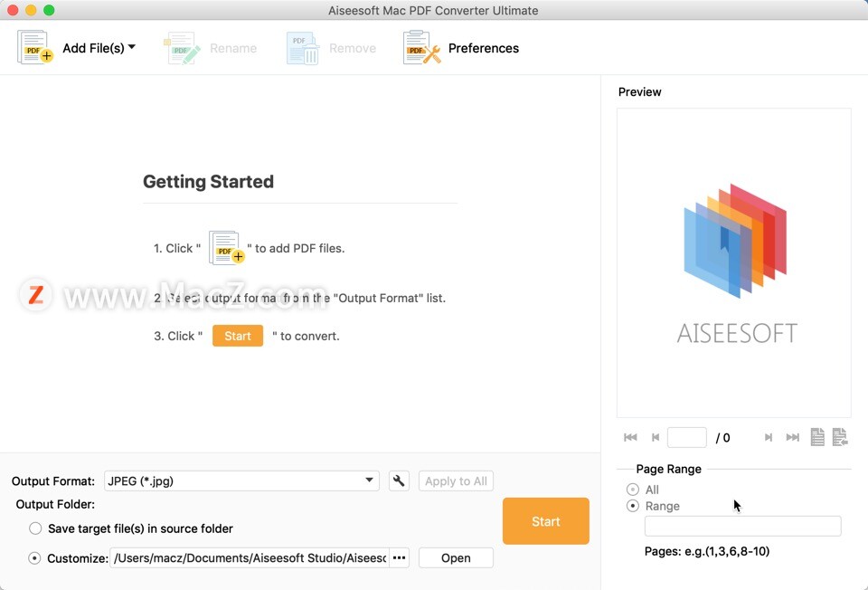Screen dimensions: 868x590
Task: Jump to the first page in preview
Action: tap(630, 437)
